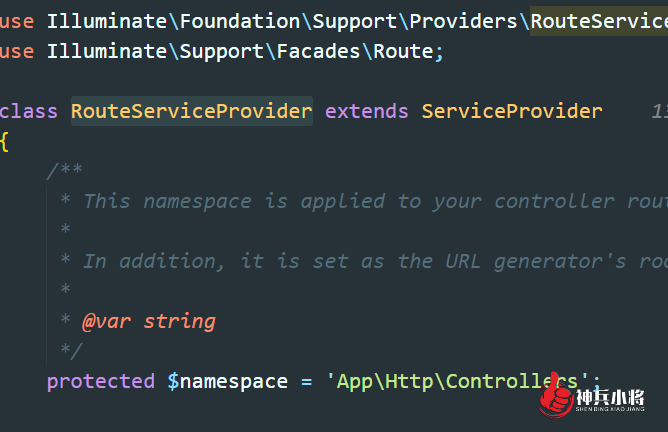668x432 pixels.
Task: Click Providers in the first import line
Action: pos(464,21)
